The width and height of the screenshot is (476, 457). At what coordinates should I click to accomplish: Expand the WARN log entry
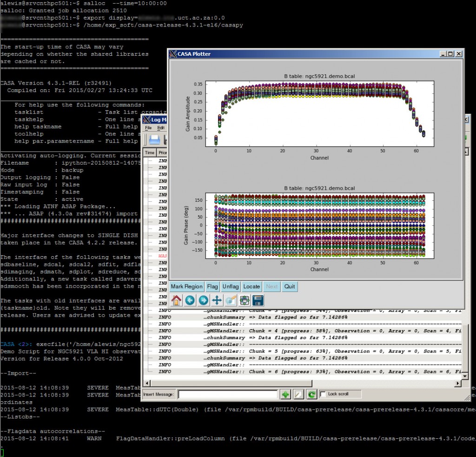(x=150, y=256)
